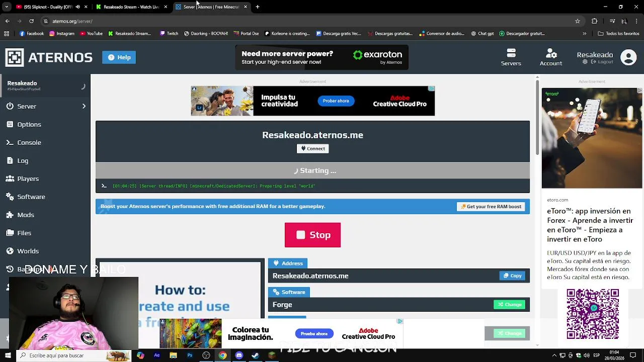Click the green Change software button
This screenshot has height=362, width=644.
509,304
